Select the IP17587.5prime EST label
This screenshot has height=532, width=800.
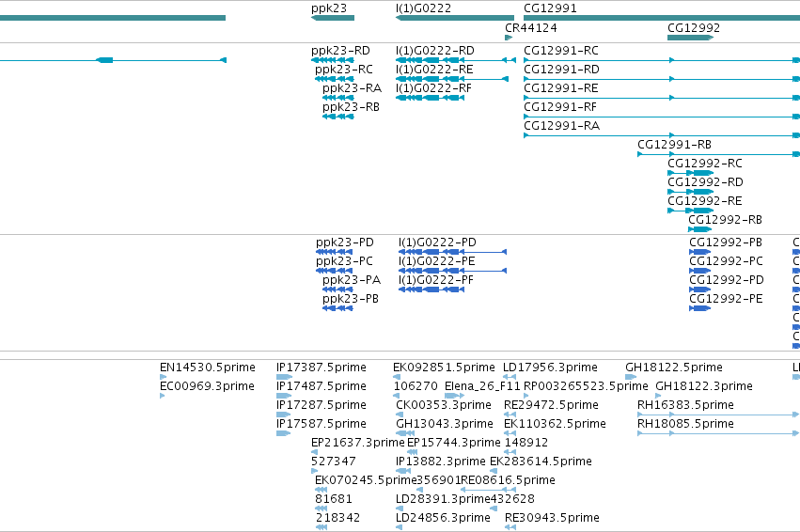tap(321, 424)
